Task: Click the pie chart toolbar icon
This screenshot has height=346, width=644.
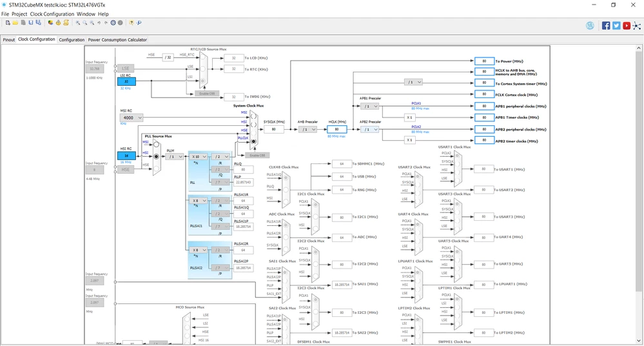Action: pos(50,23)
